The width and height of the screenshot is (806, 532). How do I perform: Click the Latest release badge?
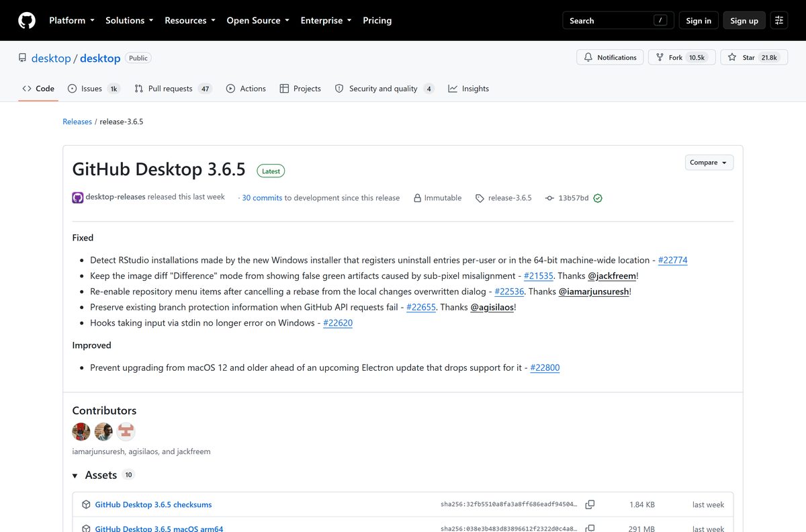tap(271, 171)
